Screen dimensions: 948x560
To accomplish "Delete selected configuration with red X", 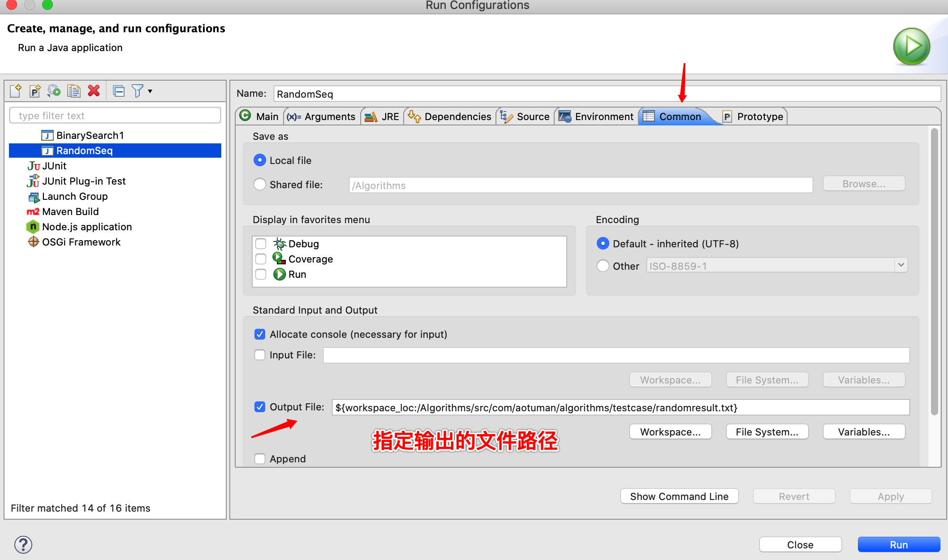I will point(94,91).
